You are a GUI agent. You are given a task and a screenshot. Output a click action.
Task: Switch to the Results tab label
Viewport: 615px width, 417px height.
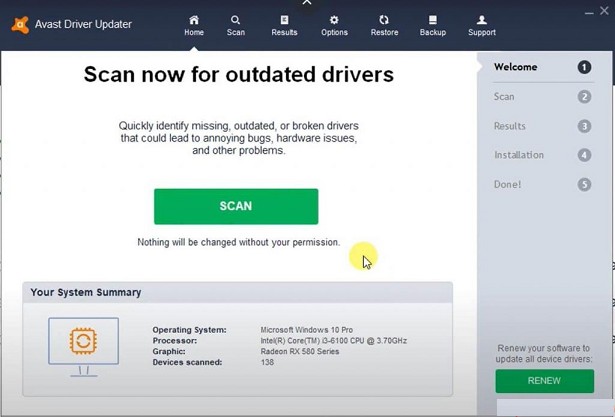tap(284, 32)
